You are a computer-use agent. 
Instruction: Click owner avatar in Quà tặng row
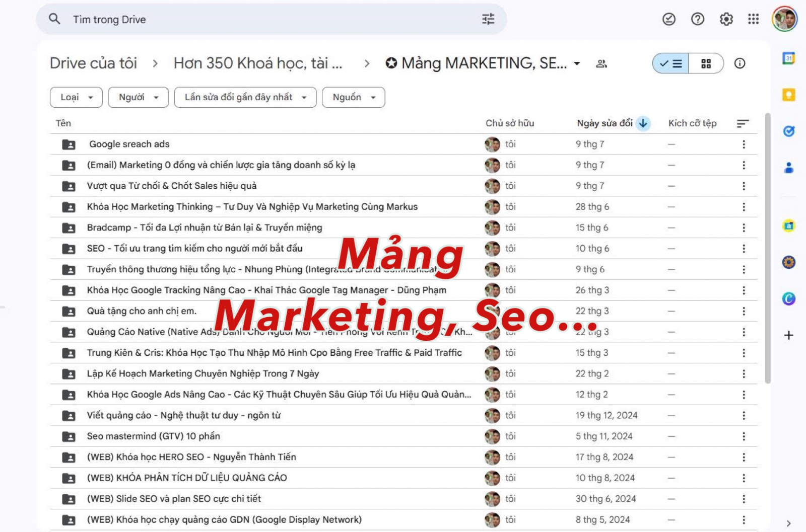(492, 312)
